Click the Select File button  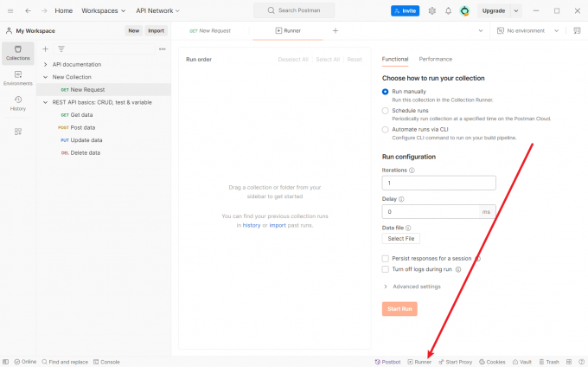click(x=400, y=238)
